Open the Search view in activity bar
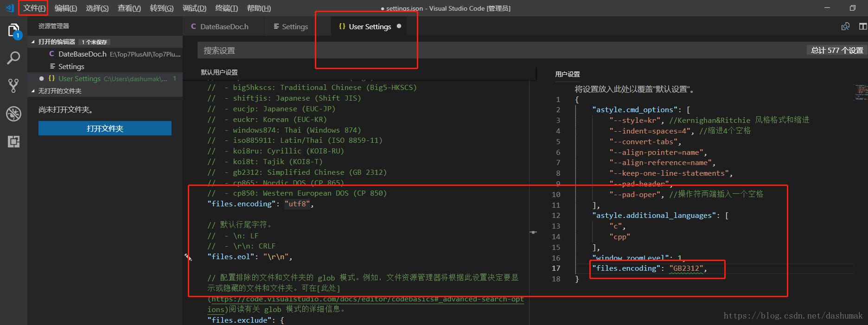This screenshot has height=325, width=868. coord(13,58)
